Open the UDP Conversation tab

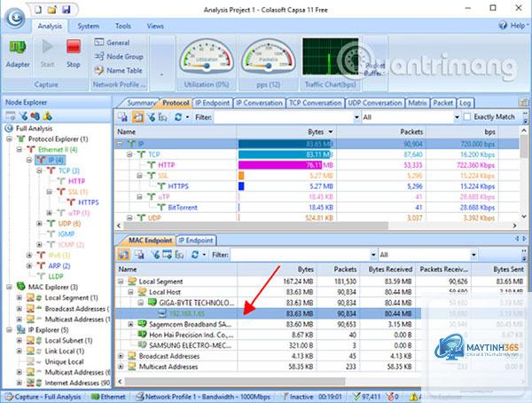pyautogui.click(x=375, y=103)
